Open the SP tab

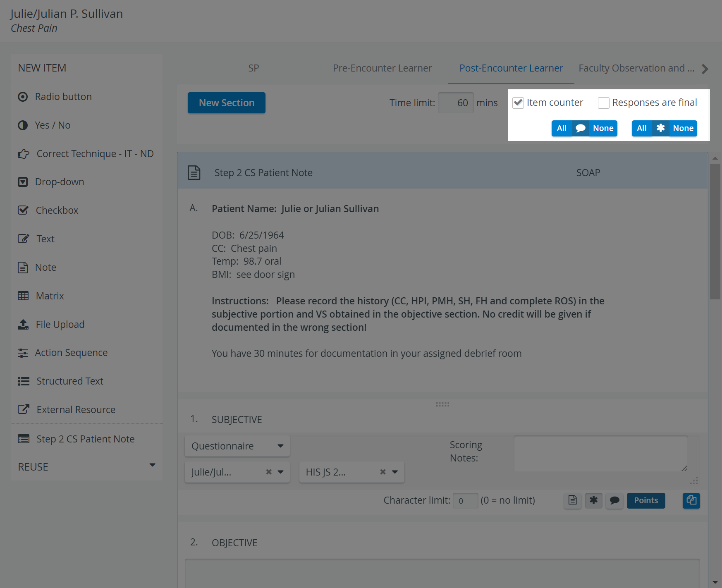pyautogui.click(x=253, y=68)
